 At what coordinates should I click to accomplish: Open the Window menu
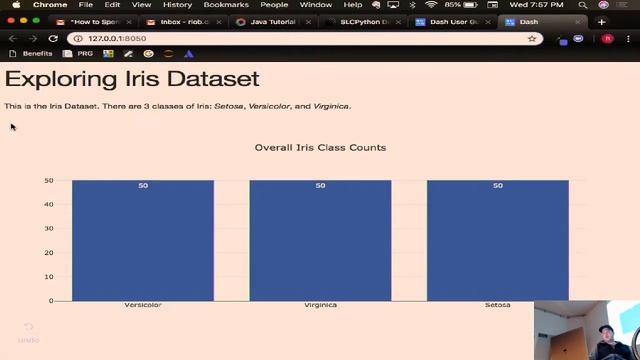tap(316, 5)
